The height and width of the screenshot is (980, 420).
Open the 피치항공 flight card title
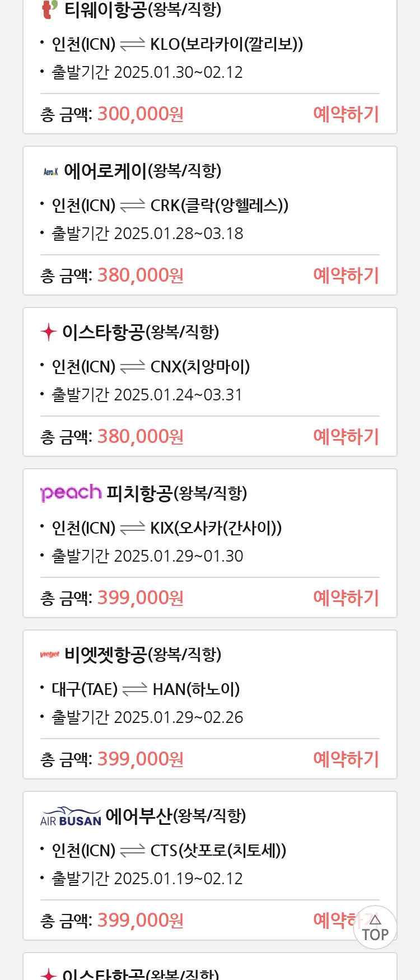[x=176, y=493]
